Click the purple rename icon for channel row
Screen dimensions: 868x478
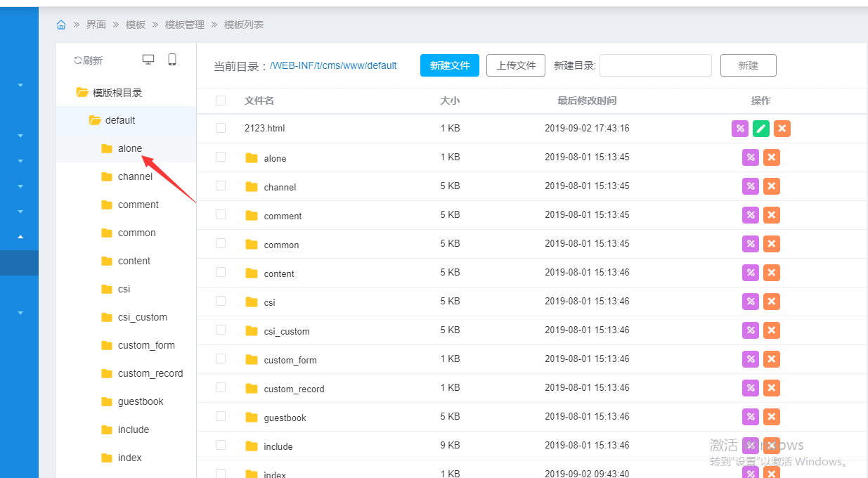[x=751, y=186]
